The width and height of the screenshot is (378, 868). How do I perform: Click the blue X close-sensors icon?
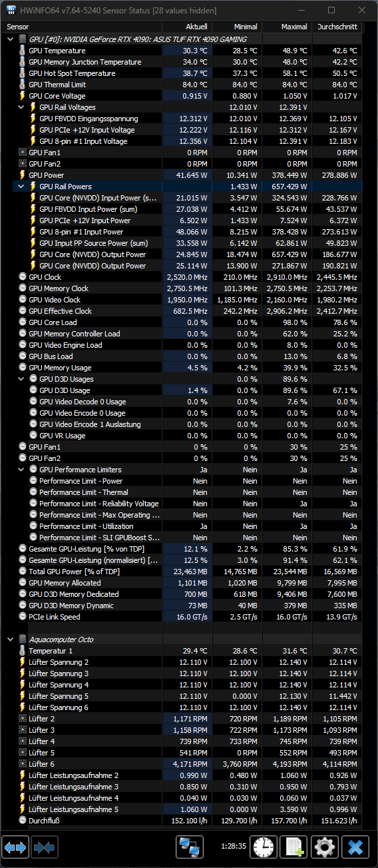click(355, 847)
